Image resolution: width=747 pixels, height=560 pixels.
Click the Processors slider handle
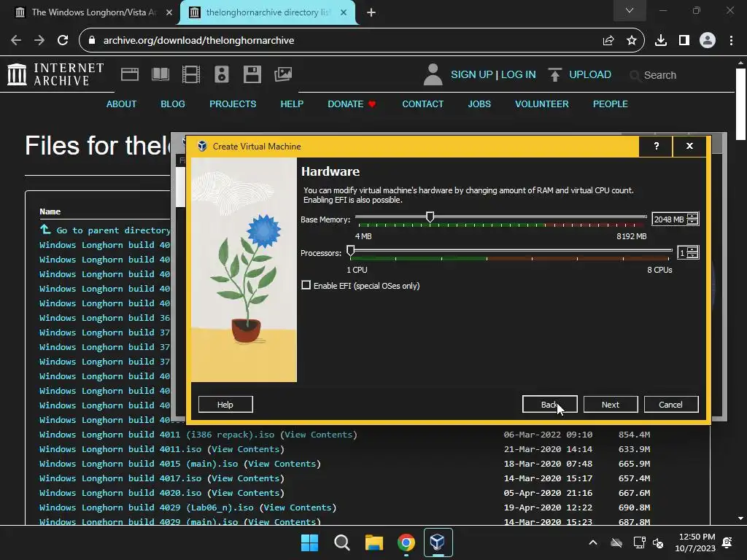pos(351,251)
